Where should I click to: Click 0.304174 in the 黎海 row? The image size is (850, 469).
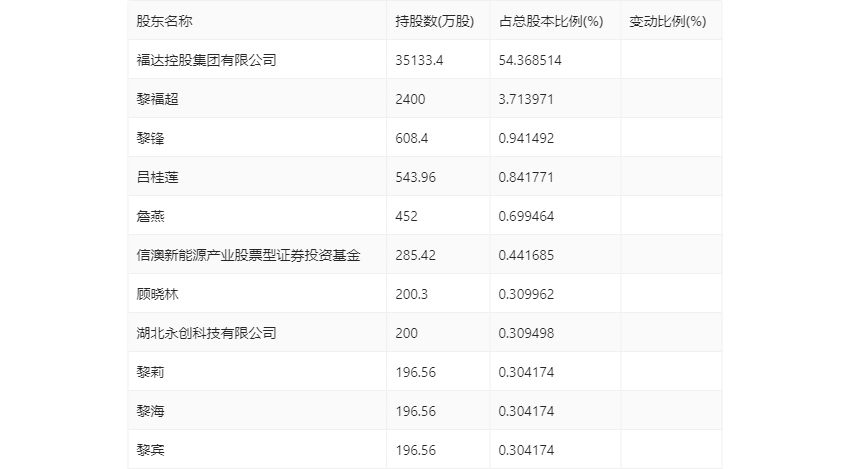pyautogui.click(x=526, y=412)
